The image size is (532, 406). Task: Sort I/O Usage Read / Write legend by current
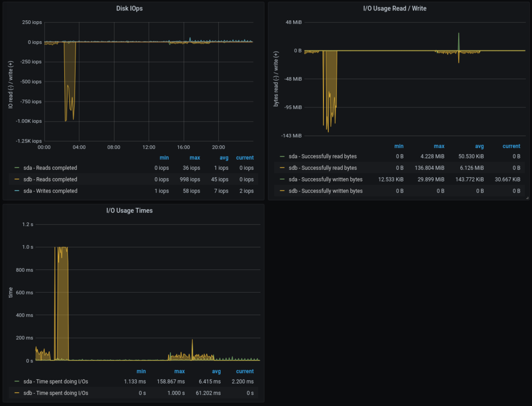pos(511,146)
